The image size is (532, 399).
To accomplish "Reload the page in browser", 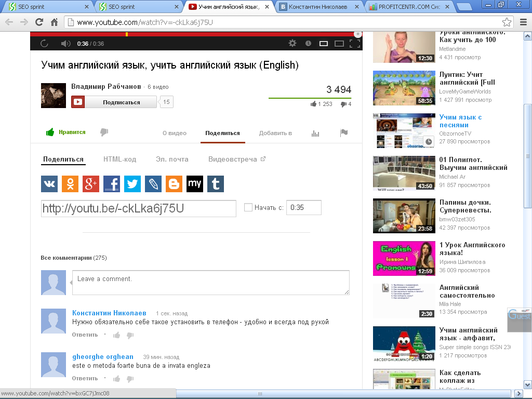I will point(39,22).
